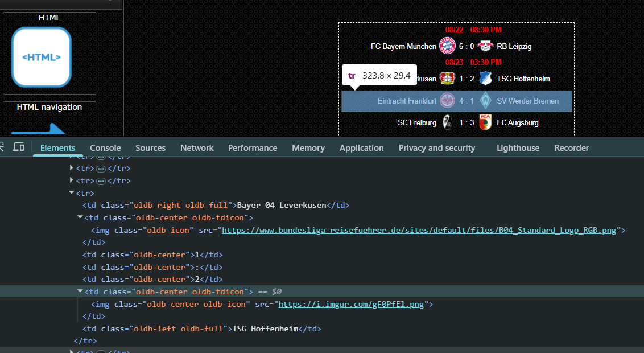Viewport: 644px width, 353px height.
Task: Click the FC Augsburg club logo
Action: click(x=485, y=122)
